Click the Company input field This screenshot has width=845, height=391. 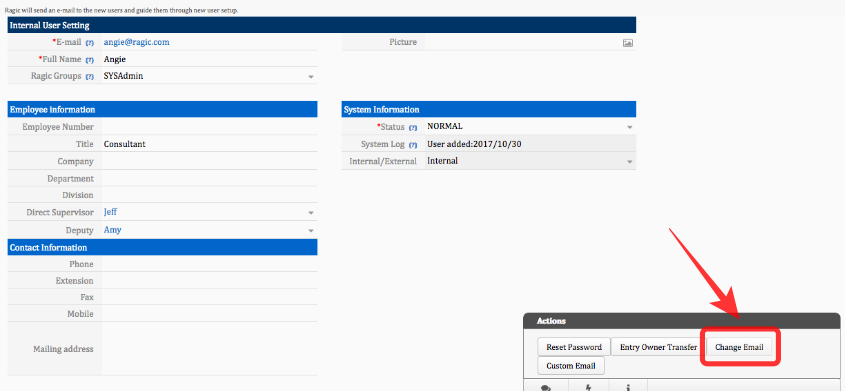209,162
